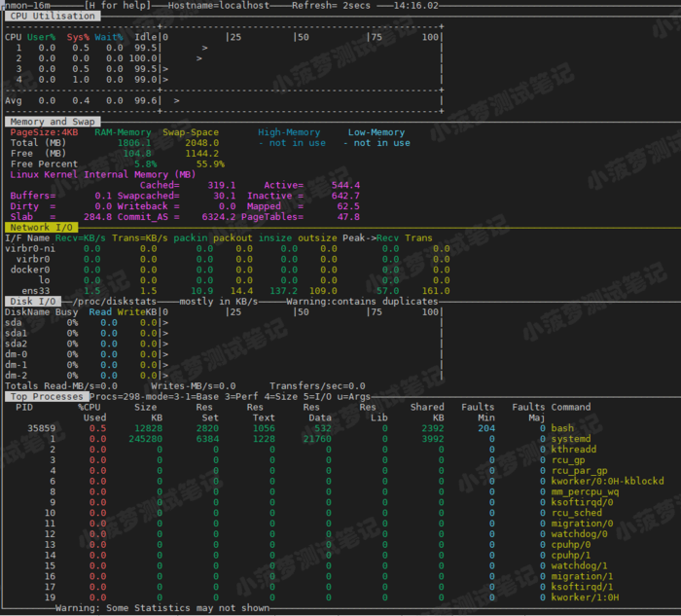Click the kthreadd process command
The image size is (681, 616).
pyautogui.click(x=574, y=450)
